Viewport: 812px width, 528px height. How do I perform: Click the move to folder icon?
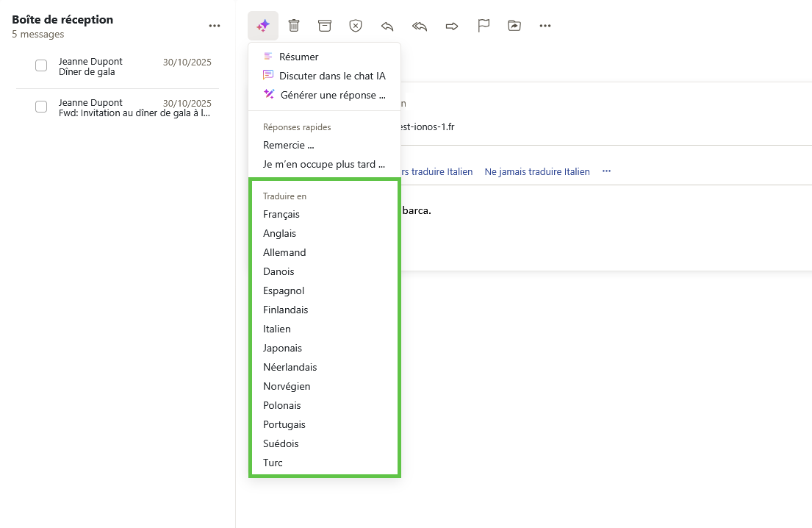514,26
